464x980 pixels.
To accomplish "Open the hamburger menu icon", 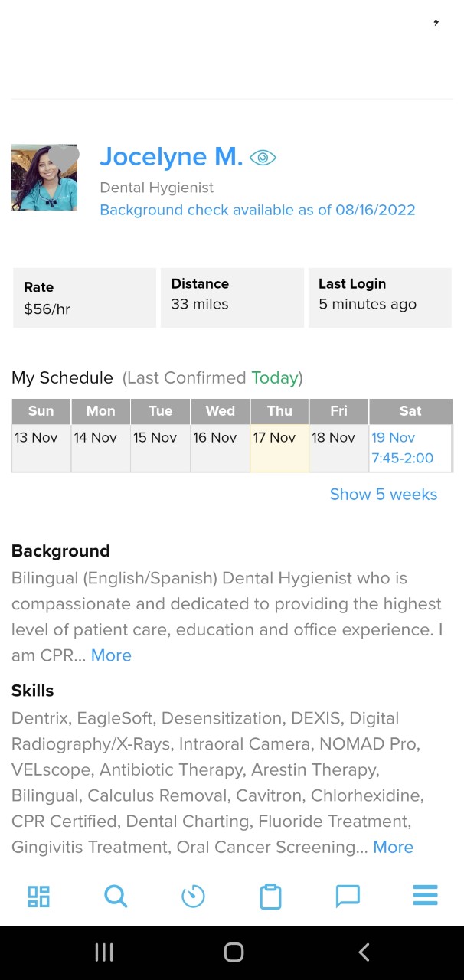I will (425, 895).
